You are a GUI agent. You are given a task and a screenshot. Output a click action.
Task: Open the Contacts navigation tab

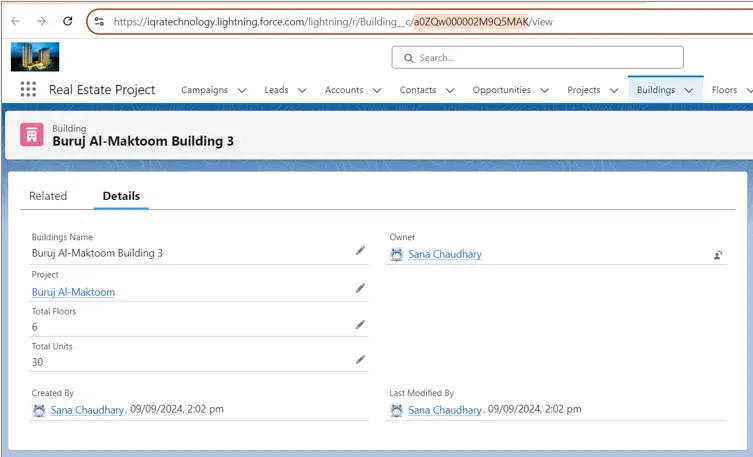point(418,90)
